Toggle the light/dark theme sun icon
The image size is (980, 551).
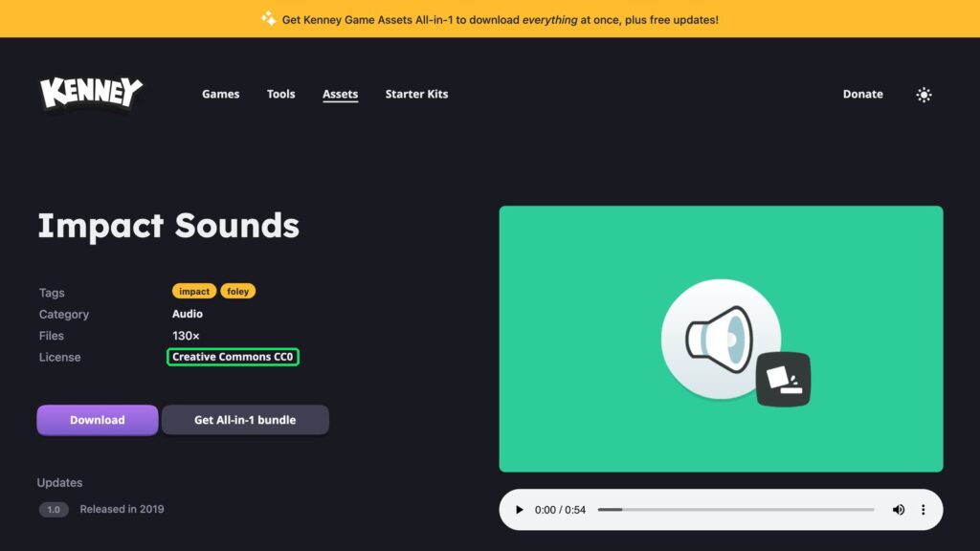point(924,95)
